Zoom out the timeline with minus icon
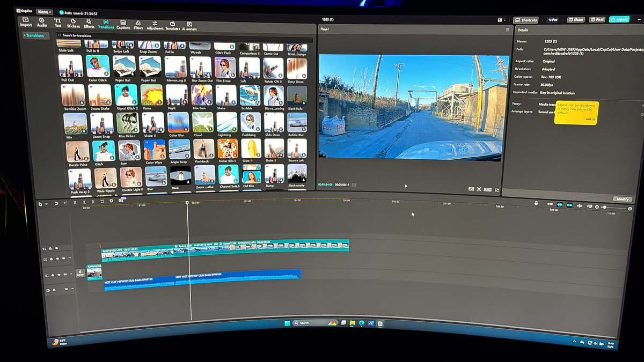 [x=597, y=207]
